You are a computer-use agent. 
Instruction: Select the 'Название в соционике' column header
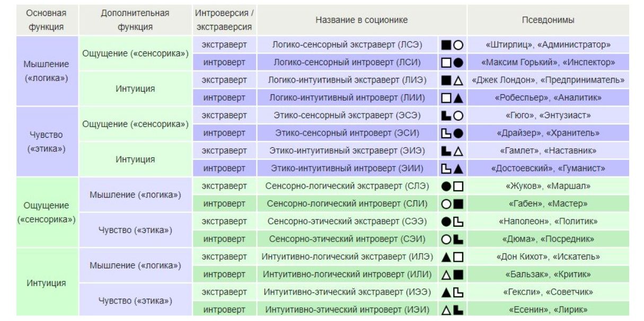tap(361, 20)
